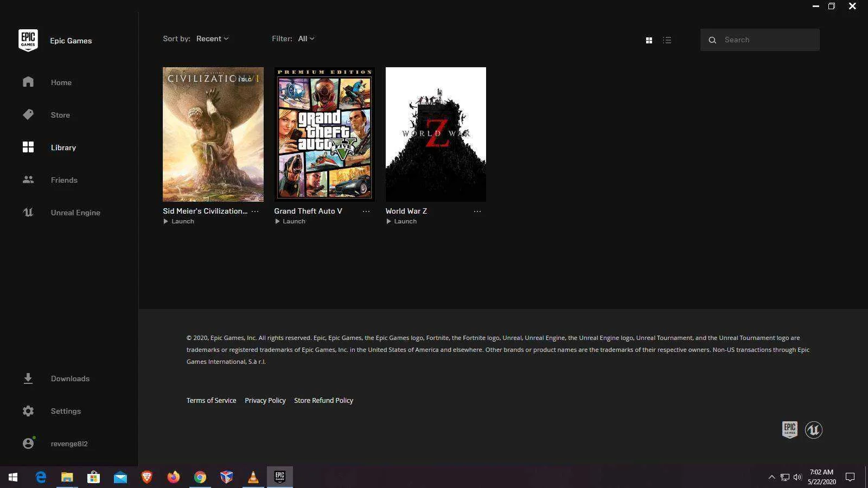
Task: Open VLC media player from taskbar
Action: tap(253, 477)
